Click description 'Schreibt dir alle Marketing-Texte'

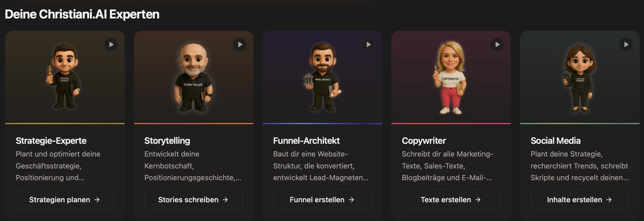coord(449,166)
